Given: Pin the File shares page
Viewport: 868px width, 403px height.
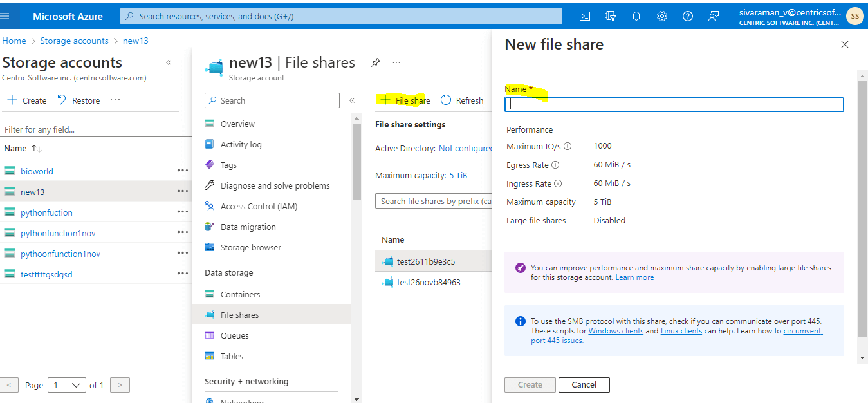Looking at the screenshot, I should click(x=375, y=62).
